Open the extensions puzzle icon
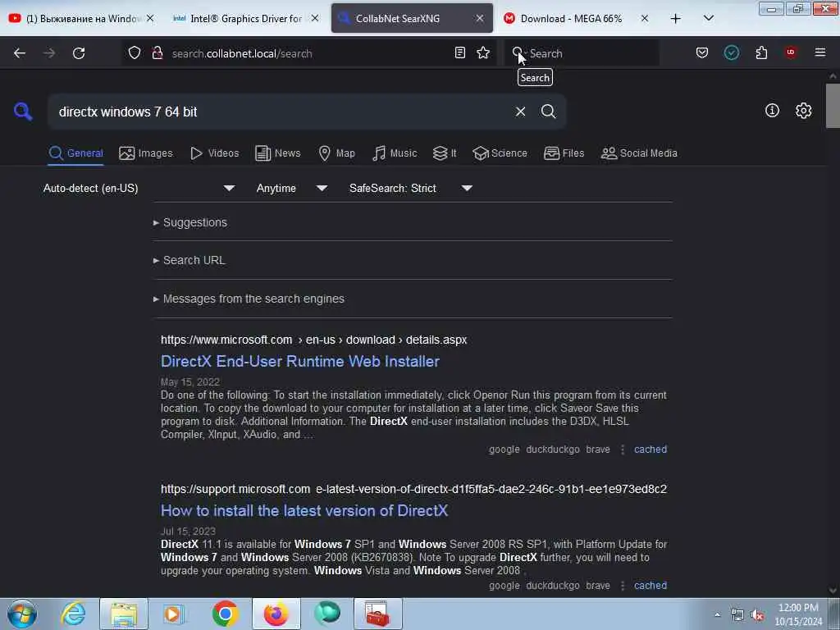The image size is (840, 630). 761,53
